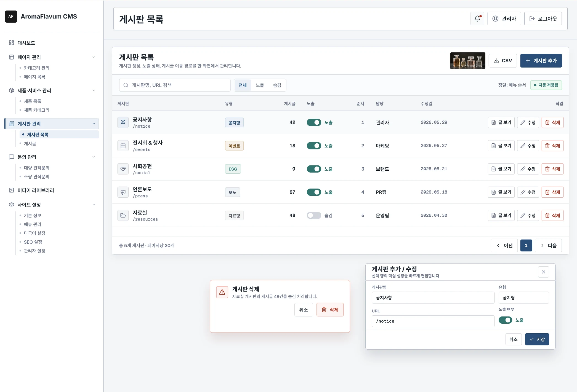This screenshot has height=392, width=577.
Task: Save changes with 저장 button
Action: click(x=537, y=339)
